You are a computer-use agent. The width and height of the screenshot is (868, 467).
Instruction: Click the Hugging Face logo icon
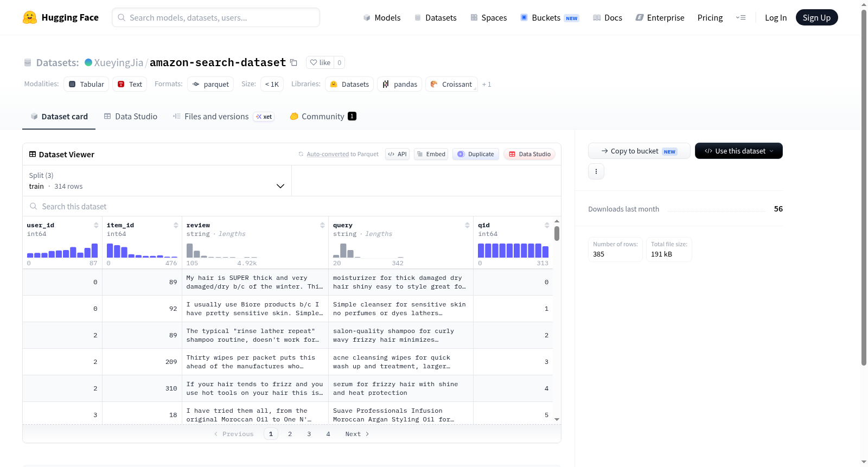pyautogui.click(x=30, y=17)
